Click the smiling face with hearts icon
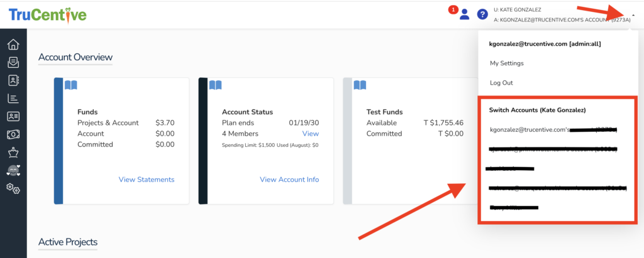644x258 pixels. point(13,171)
